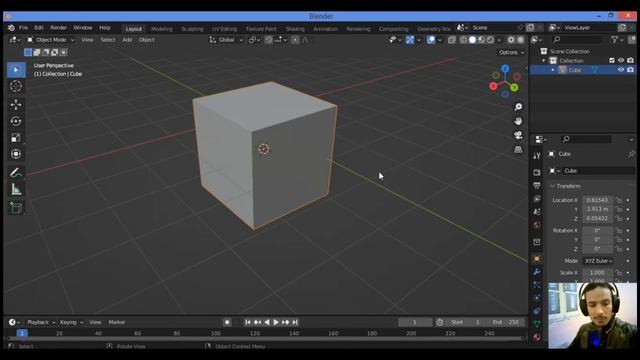Screen dimensions: 640x360
Task: Toggle viewport overlays button
Action: [x=431, y=40]
